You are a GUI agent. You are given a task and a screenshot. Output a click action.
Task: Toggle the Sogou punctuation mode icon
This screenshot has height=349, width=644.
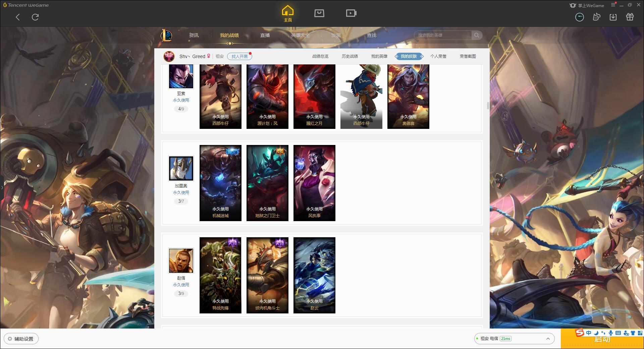click(x=603, y=333)
